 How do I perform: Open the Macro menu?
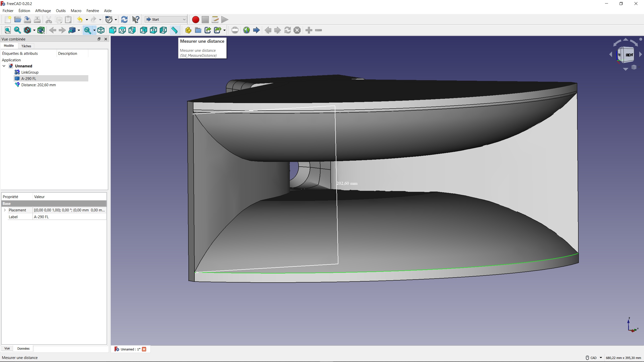pyautogui.click(x=76, y=11)
